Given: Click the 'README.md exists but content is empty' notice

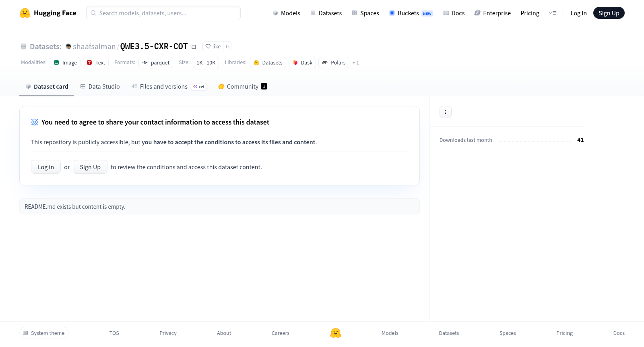Looking at the screenshot, I should pos(219,206).
